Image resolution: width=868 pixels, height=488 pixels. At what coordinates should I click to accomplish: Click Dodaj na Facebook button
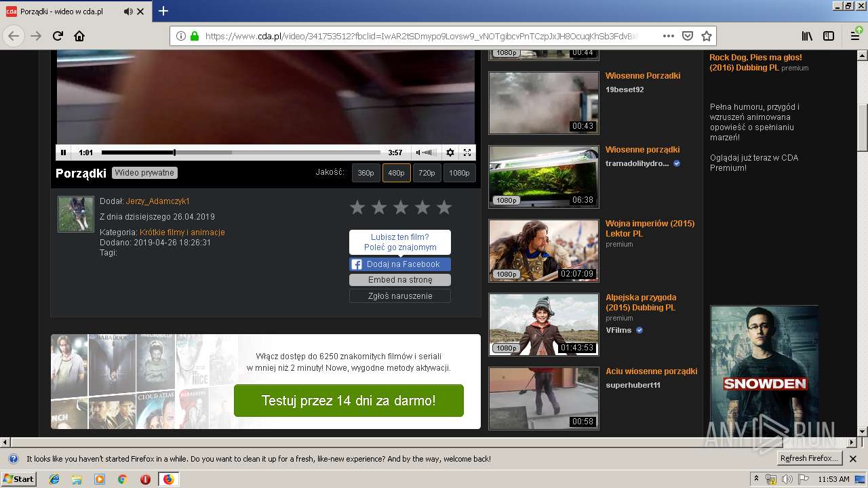point(400,264)
